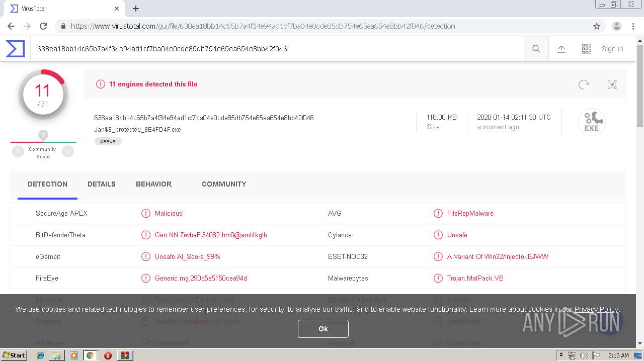The height and width of the screenshot is (362, 644).
Task: Open the apps grid menu icon
Action: tap(587, 49)
